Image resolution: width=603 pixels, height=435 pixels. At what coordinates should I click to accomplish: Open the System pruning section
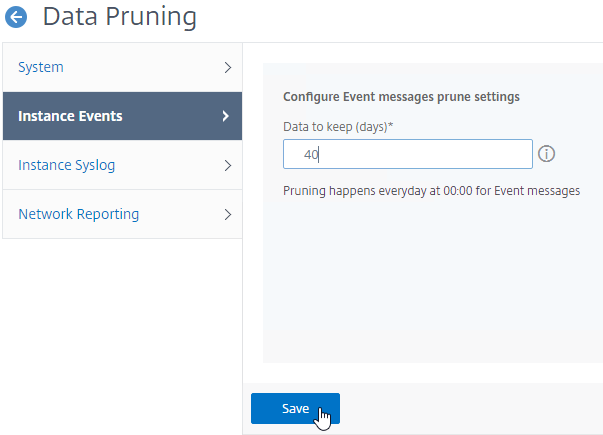122,67
